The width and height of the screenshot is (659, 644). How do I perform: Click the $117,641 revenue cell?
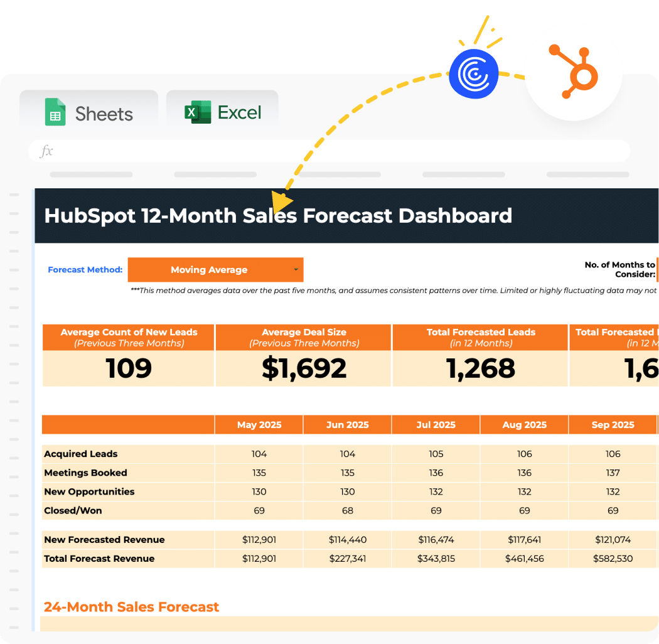pos(525,540)
